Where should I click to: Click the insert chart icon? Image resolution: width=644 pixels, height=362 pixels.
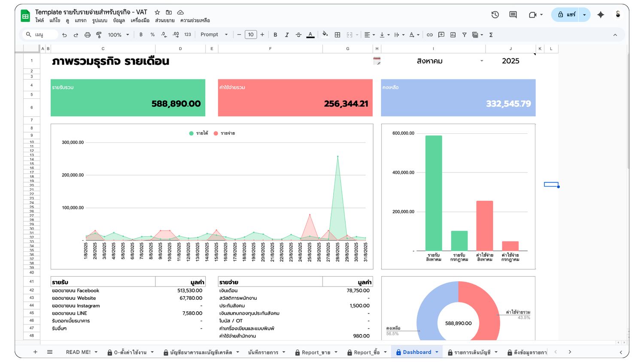pyautogui.click(x=453, y=35)
